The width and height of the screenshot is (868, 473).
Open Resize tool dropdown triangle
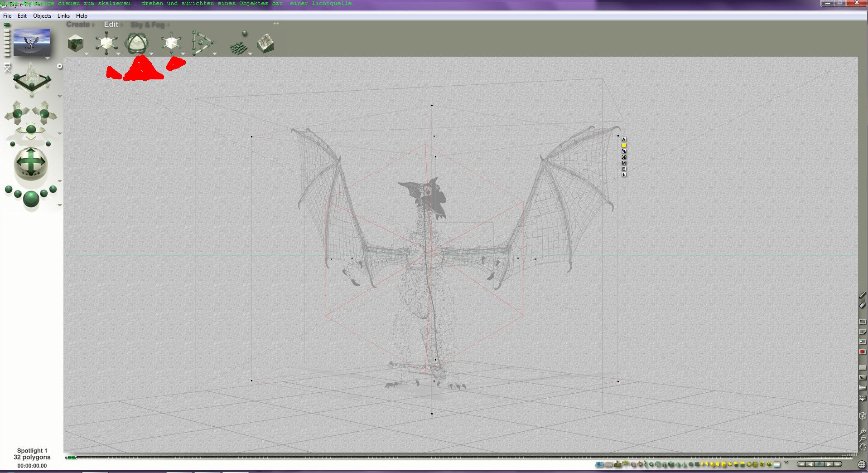118,54
